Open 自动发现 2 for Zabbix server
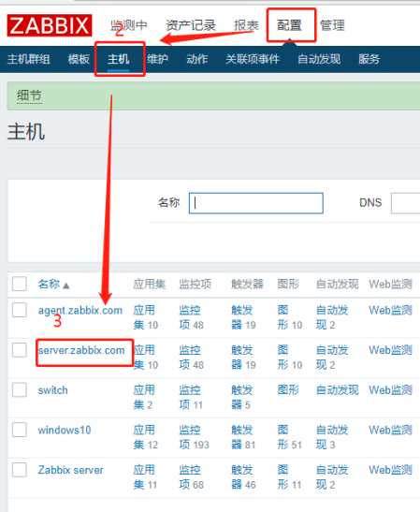Image resolution: width=420 pixels, height=512 pixels. click(332, 477)
